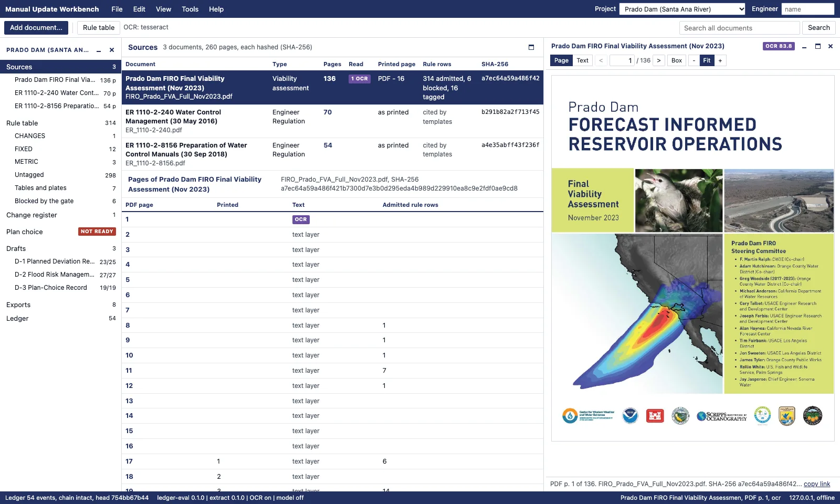Select Rule table in sidebar
This screenshot has width=840, height=504.
click(x=61, y=123)
